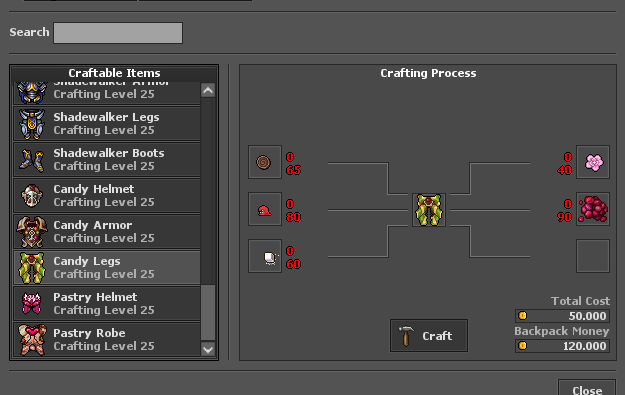Click the Candy Legs list entry
This screenshot has width=625, height=395.
coord(107,267)
